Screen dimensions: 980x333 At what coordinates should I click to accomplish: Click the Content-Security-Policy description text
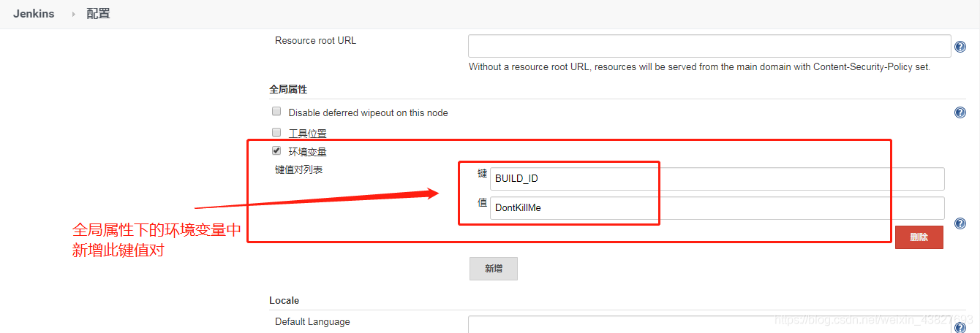pos(699,66)
